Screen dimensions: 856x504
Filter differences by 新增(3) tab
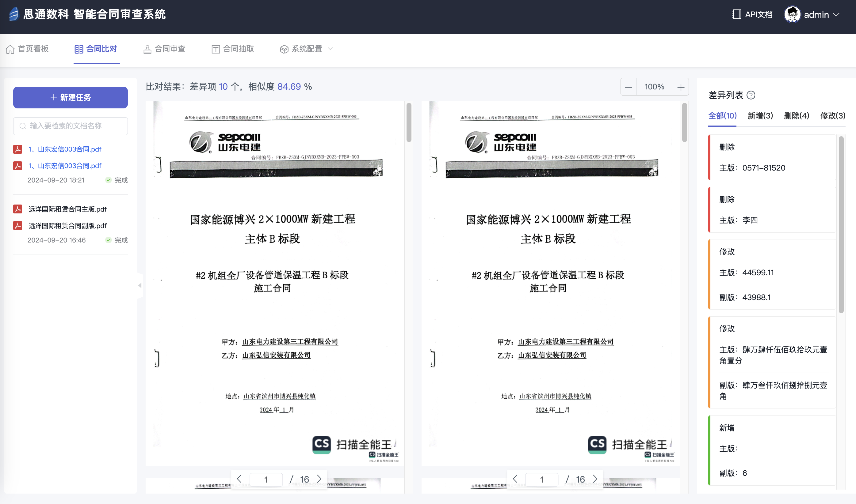[x=760, y=116]
